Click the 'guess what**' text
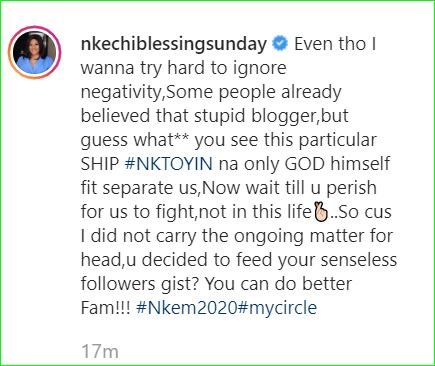 click(135, 141)
